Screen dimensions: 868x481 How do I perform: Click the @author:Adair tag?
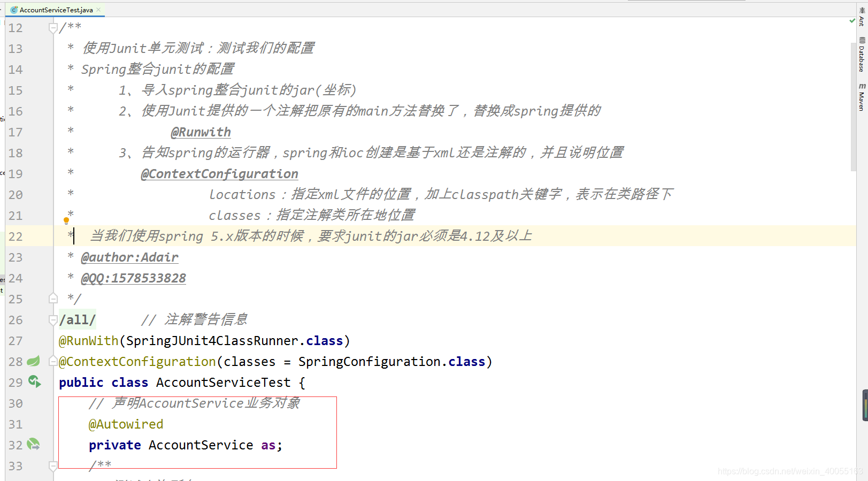(x=129, y=257)
